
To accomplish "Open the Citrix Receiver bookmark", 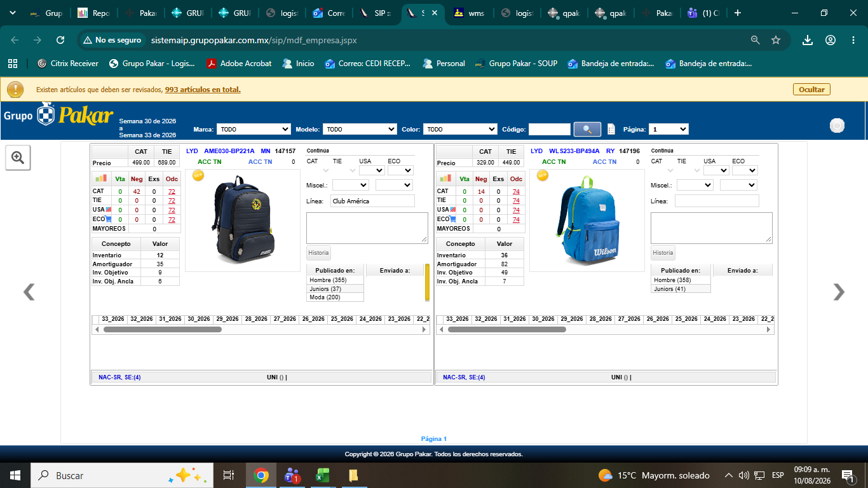I will click(68, 64).
